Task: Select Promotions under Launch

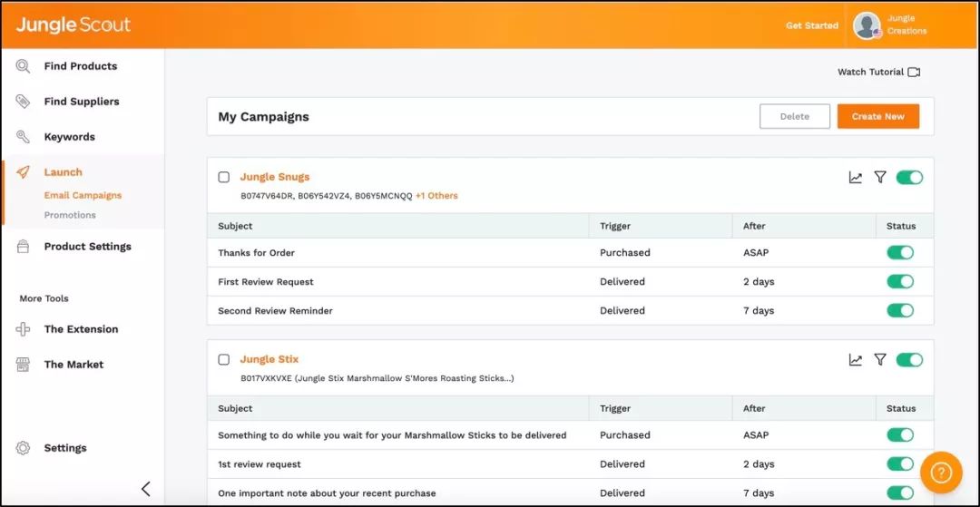Action: coord(70,216)
